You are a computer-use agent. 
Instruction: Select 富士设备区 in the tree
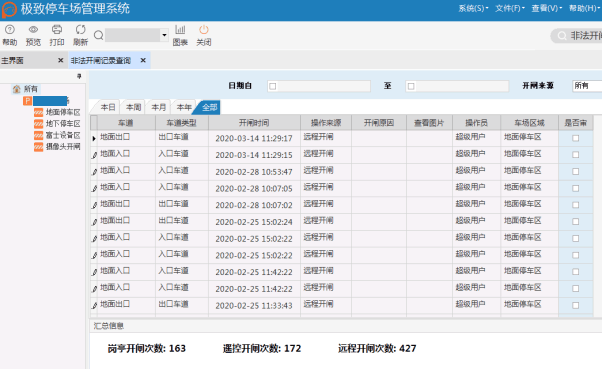[63, 135]
